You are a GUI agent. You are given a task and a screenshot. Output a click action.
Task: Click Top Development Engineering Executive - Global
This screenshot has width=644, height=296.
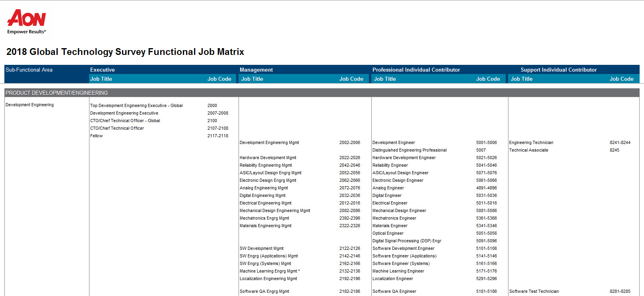point(136,105)
